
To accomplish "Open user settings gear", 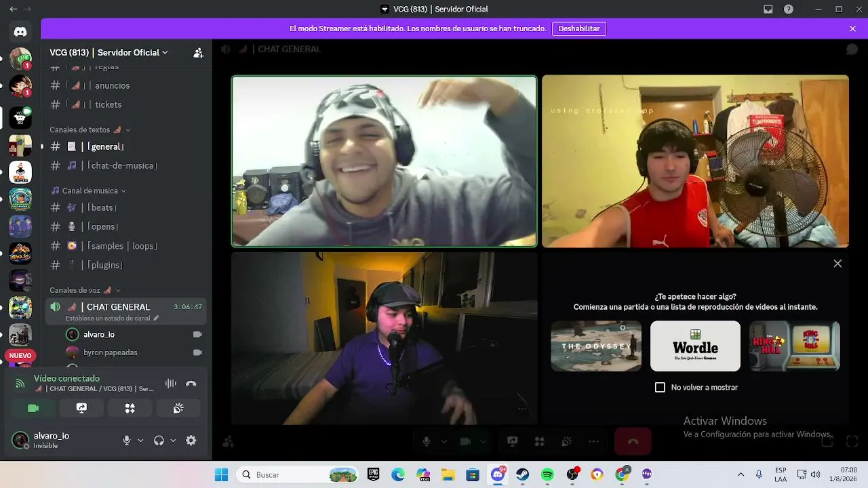I will click(191, 441).
